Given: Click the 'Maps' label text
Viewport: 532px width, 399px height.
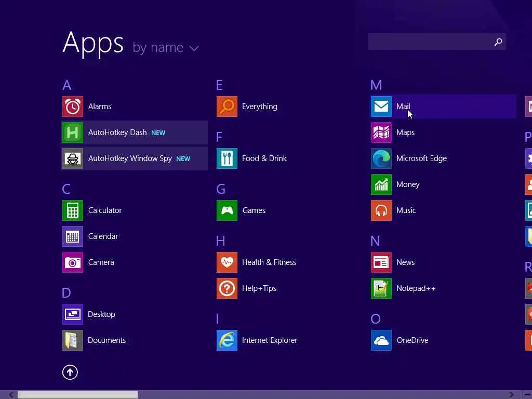Looking at the screenshot, I should coord(405,133).
